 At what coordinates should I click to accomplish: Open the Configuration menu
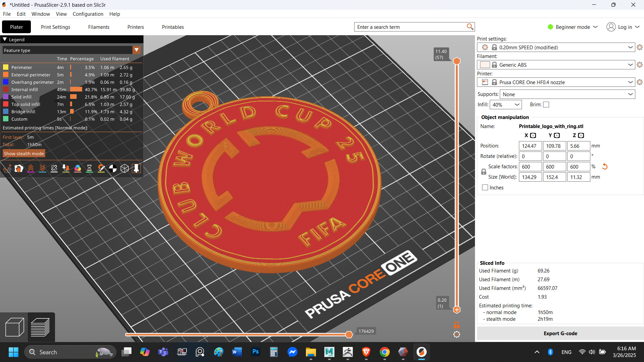(88, 14)
